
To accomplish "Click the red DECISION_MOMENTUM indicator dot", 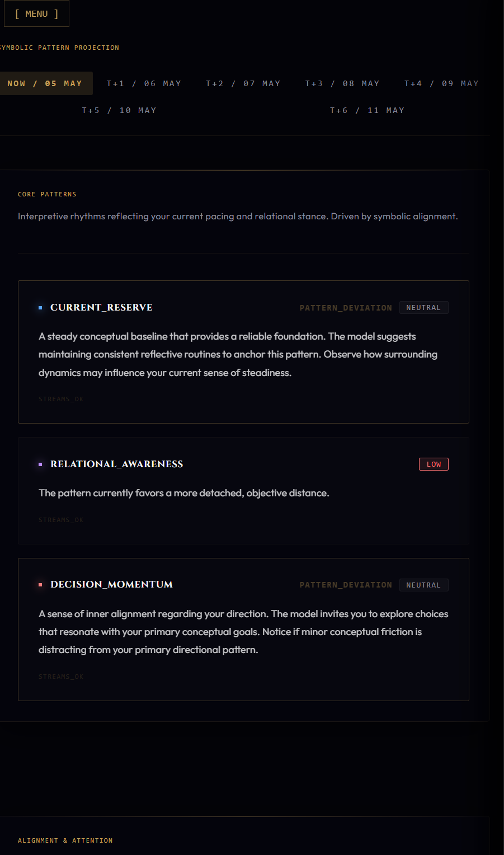I will [40, 585].
